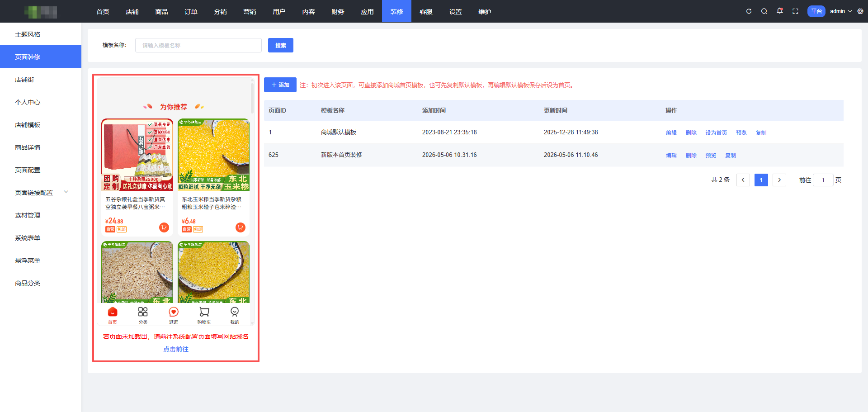Open the 用户 top menu
Screen dimensions: 868x412
coord(279,11)
